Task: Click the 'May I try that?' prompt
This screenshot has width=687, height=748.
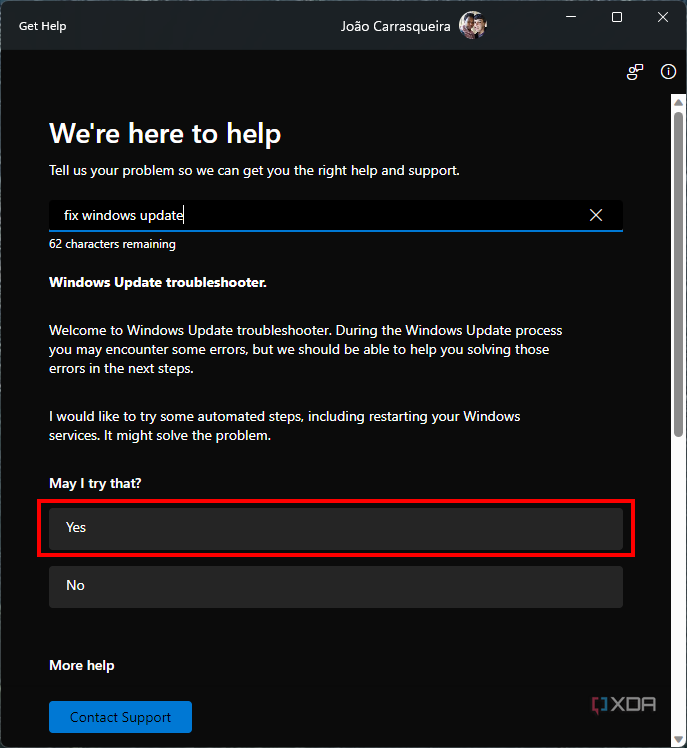Action: [95, 483]
